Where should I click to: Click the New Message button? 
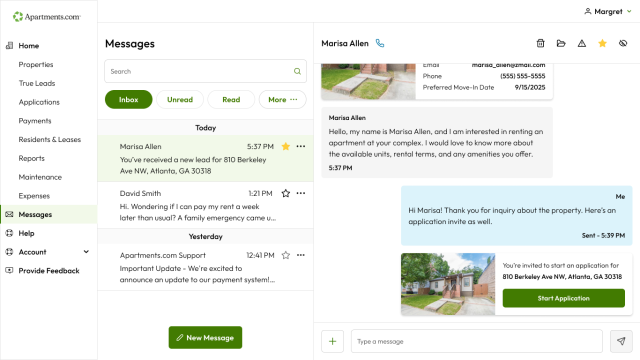click(205, 338)
